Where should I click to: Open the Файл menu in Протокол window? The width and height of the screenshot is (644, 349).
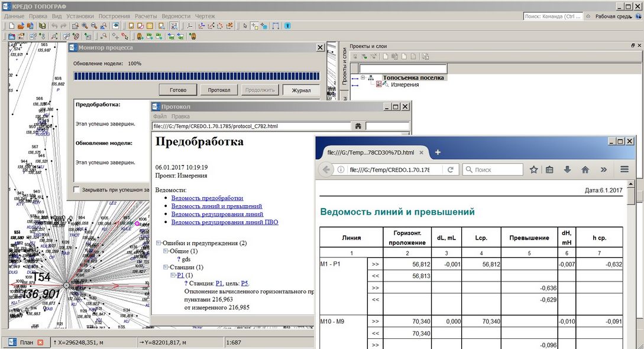point(160,117)
